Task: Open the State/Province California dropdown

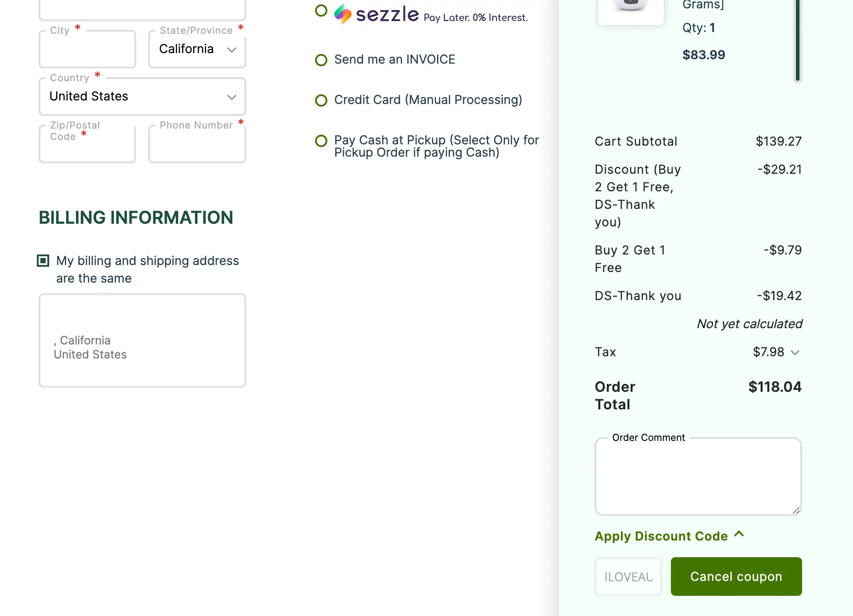Action: tap(197, 50)
